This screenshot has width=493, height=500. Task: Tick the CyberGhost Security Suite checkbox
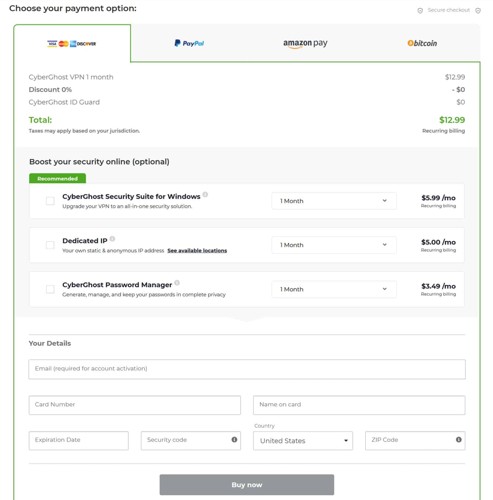click(50, 201)
